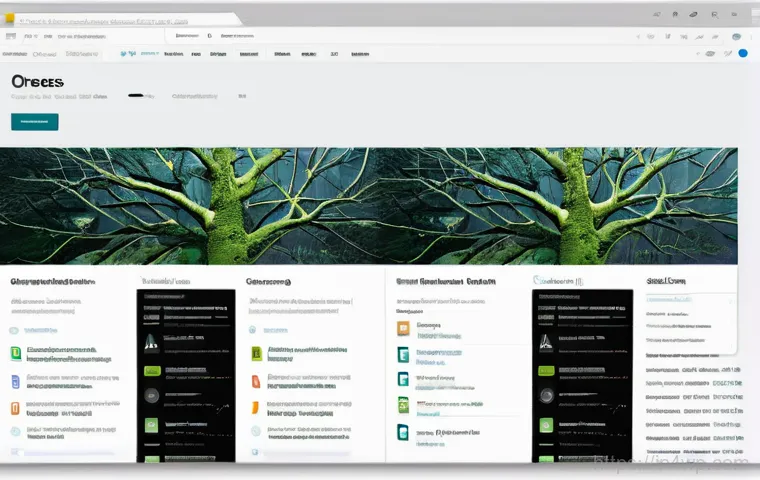760x480 pixels.
Task: Click the right tree banner image
Action: [x=560, y=206]
